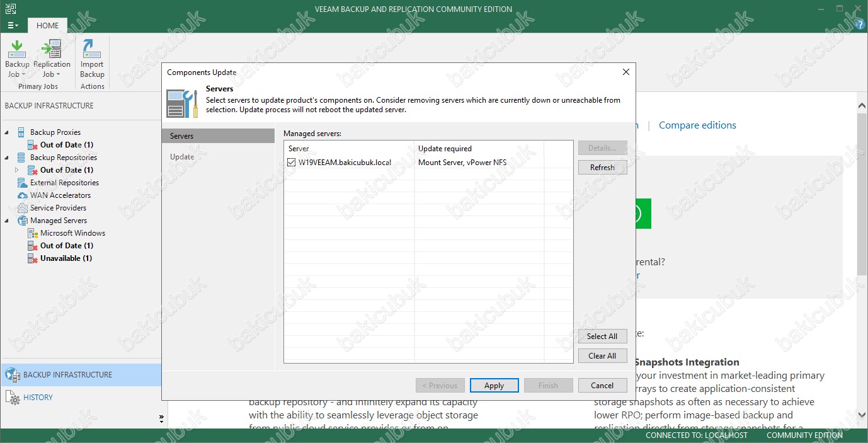Open the Compare editions link
Screen dimensions: 868x443
click(697, 125)
